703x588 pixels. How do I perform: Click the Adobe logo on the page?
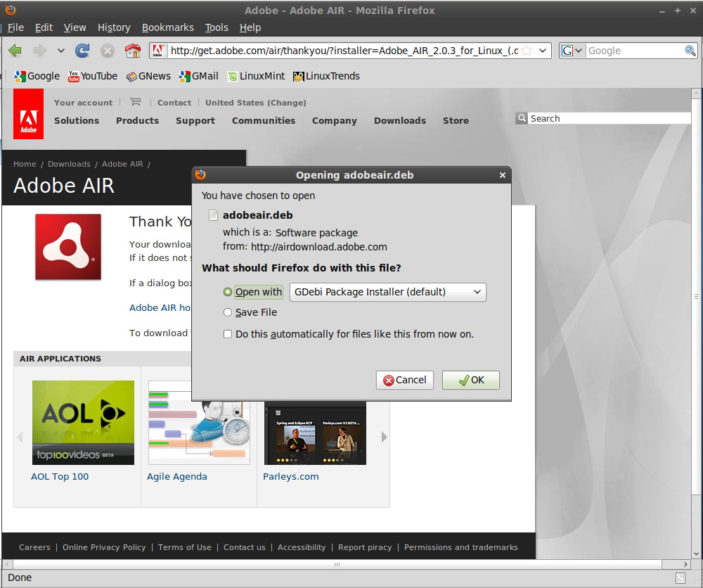click(x=28, y=114)
